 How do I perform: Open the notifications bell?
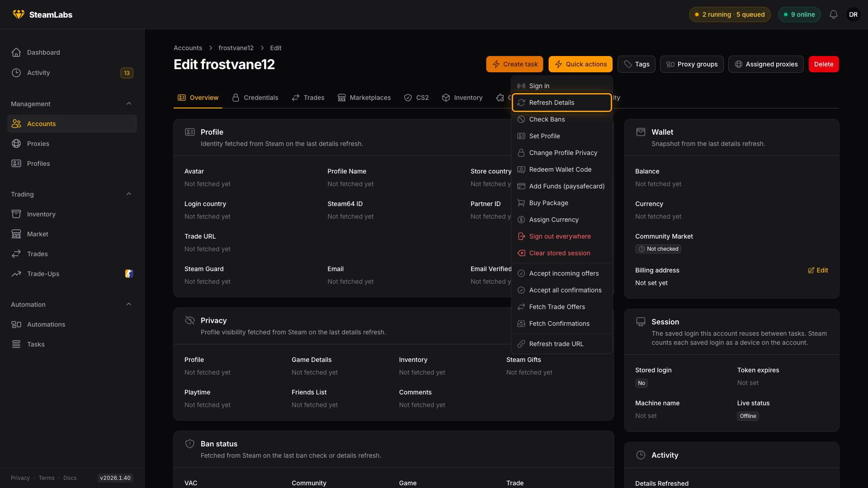(834, 14)
